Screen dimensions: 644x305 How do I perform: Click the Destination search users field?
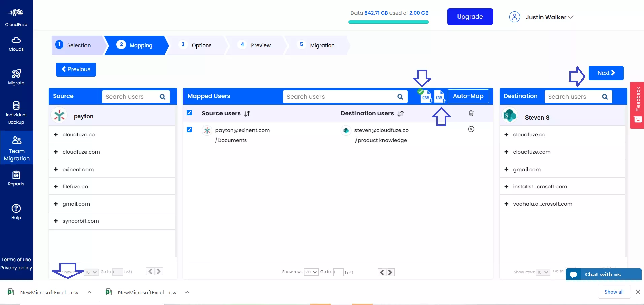578,97
